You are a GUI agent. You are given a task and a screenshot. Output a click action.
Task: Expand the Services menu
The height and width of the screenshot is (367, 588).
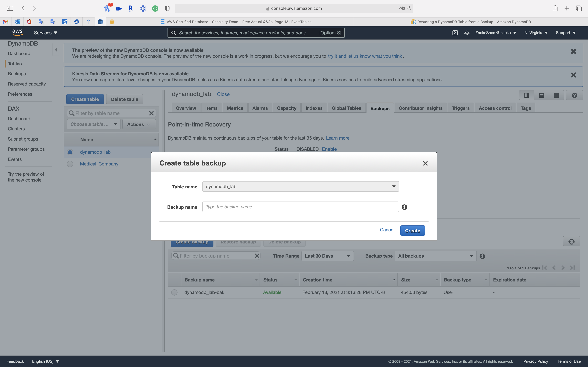click(x=45, y=33)
